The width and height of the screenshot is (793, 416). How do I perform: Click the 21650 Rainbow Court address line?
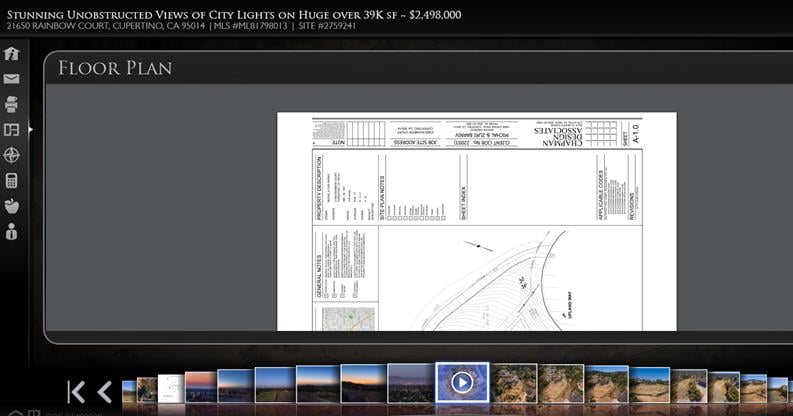click(180, 27)
